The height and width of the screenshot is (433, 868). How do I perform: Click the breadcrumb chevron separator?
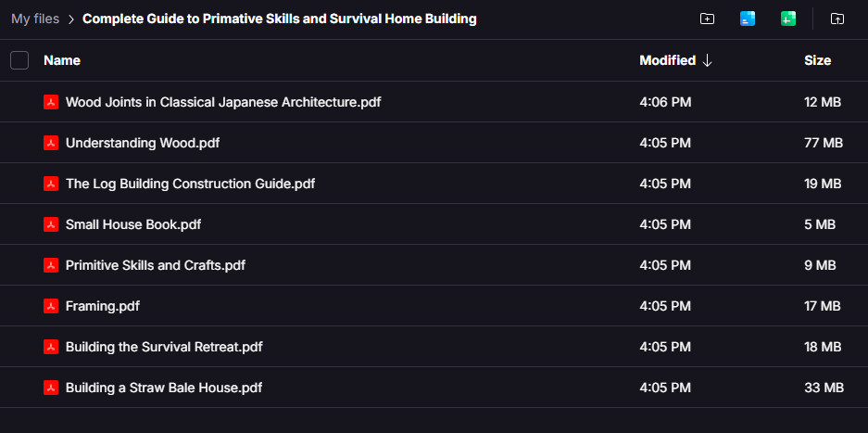click(70, 19)
